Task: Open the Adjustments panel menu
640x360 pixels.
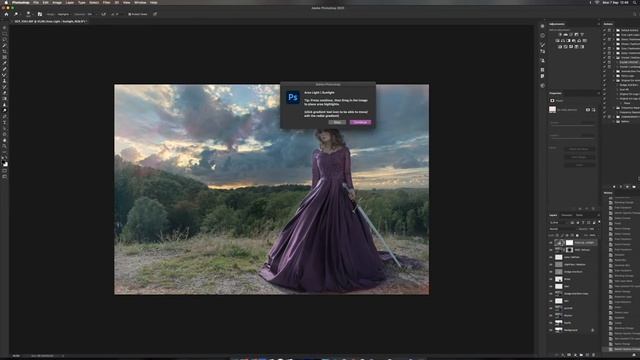Action: coord(598,24)
